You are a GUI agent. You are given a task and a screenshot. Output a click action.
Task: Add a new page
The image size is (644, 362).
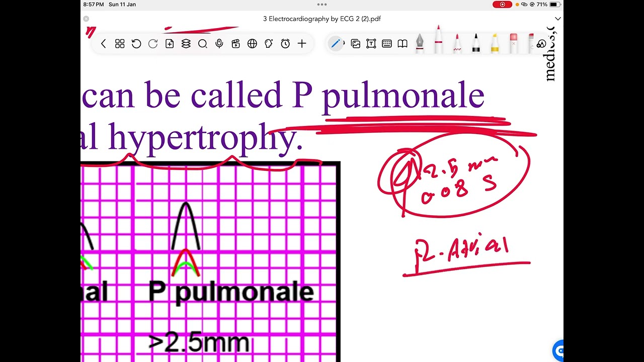[x=170, y=44]
